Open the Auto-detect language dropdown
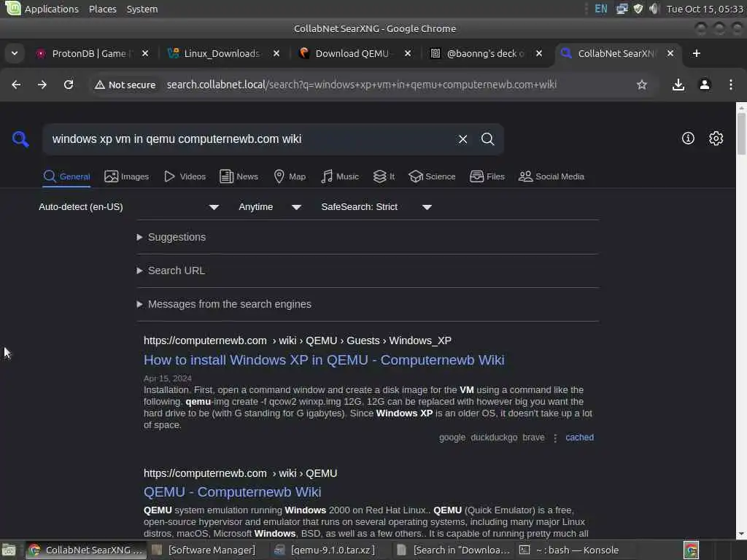Screen dimensions: 747x560 [x=128, y=207]
